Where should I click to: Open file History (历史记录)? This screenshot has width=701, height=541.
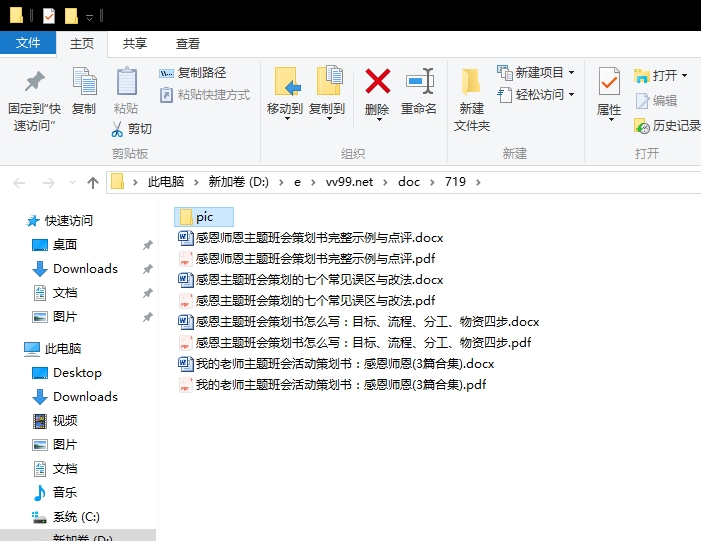point(667,126)
